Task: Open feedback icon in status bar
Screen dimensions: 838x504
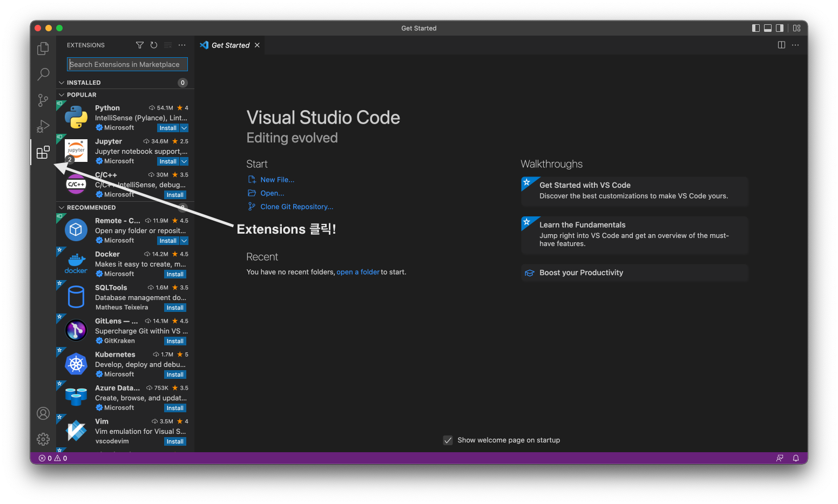Action: 780,458
